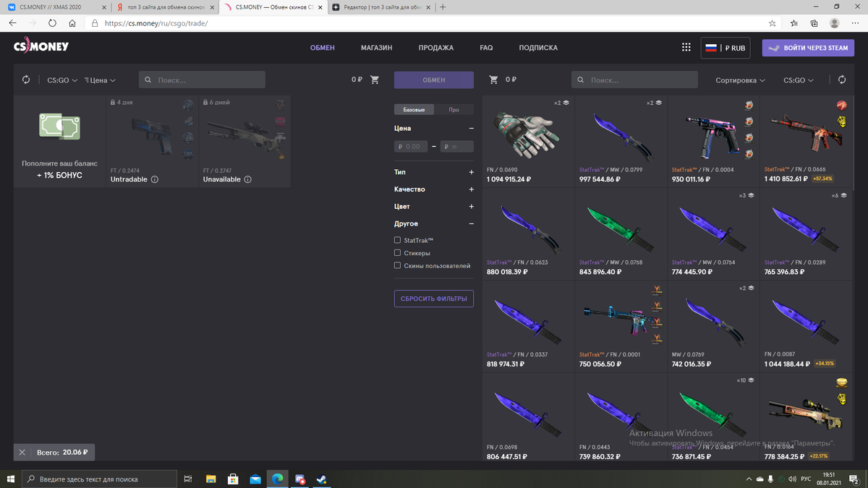Go to ОБМЕН nav tab

pyautogui.click(x=323, y=48)
